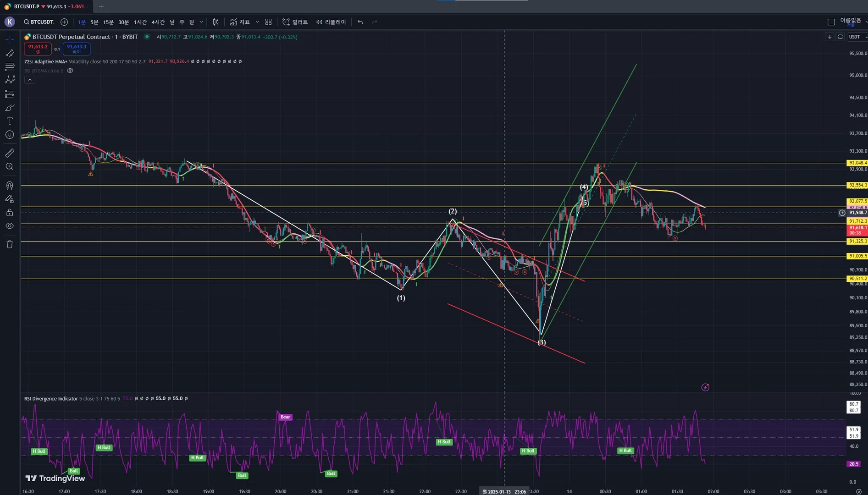Expand the more timeframes dropdown arrow
The image size is (868, 495).
coord(201,22)
